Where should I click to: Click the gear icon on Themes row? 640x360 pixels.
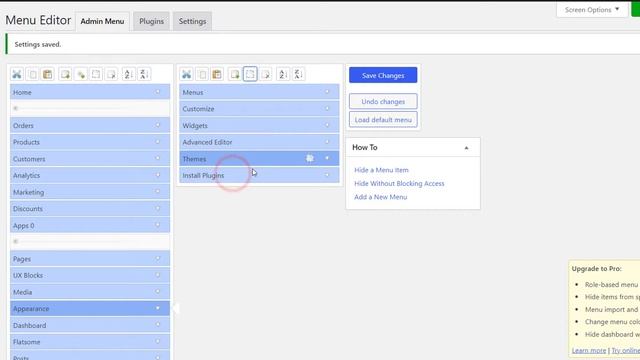point(310,158)
